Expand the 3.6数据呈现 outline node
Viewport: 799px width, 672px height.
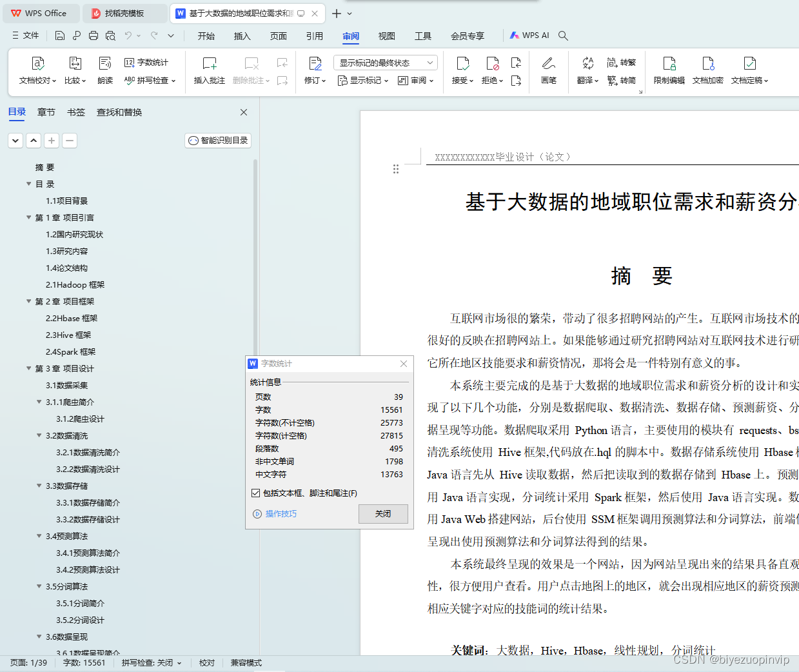[x=39, y=637]
